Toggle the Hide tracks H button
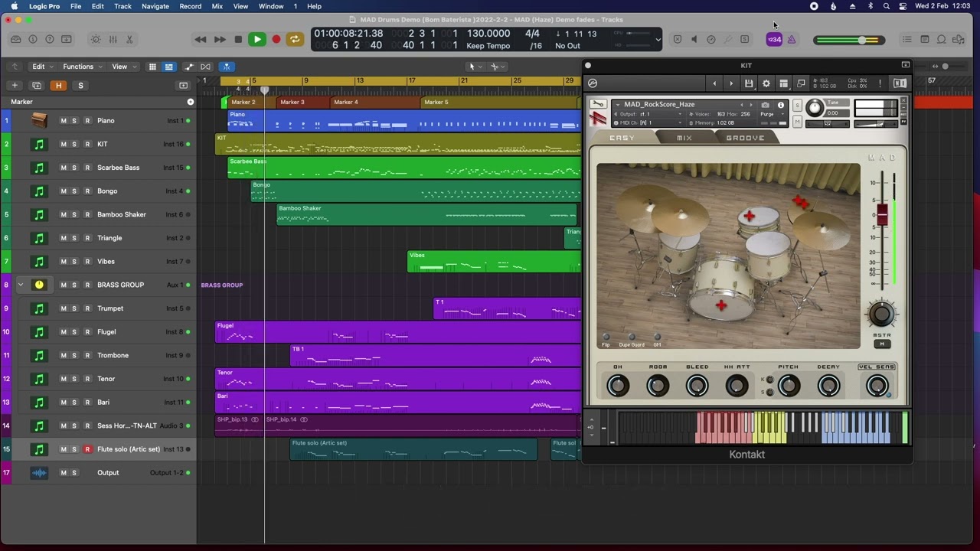980x551 pixels. [x=59, y=85]
